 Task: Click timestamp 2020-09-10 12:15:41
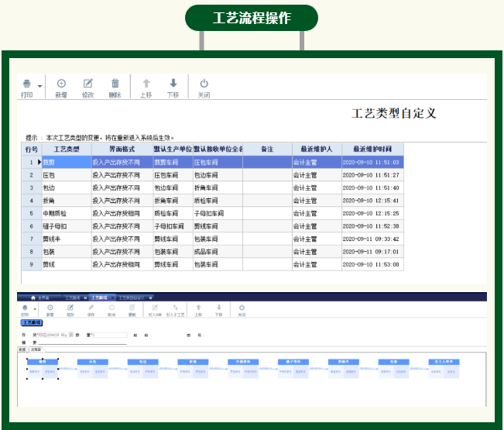pyautogui.click(x=372, y=201)
